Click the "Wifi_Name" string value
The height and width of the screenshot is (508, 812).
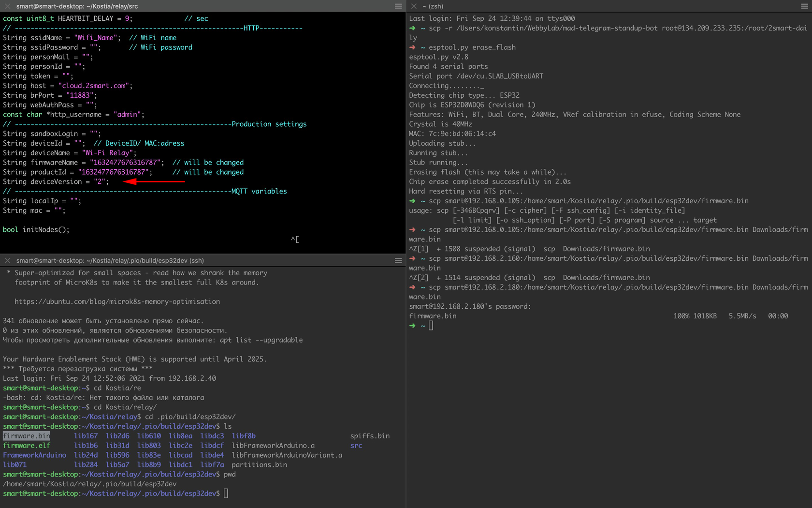[x=97, y=38]
